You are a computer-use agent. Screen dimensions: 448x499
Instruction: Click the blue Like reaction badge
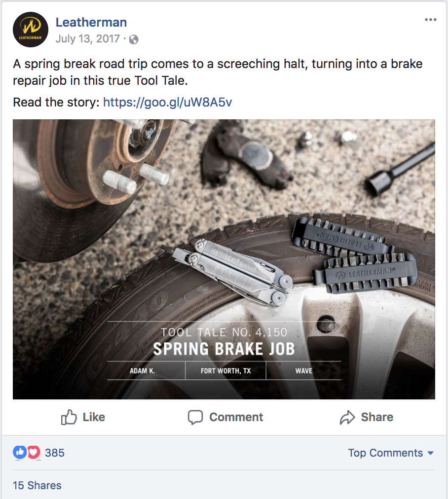click(20, 452)
